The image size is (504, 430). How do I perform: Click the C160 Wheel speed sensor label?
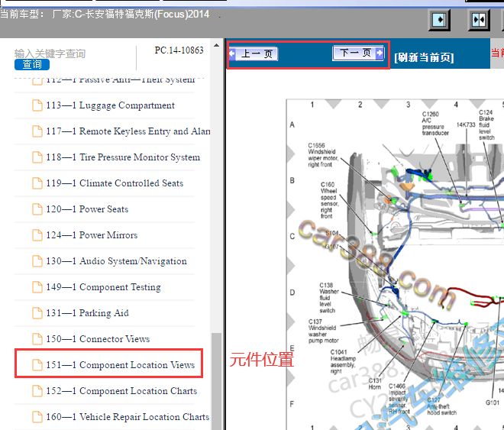329,200
